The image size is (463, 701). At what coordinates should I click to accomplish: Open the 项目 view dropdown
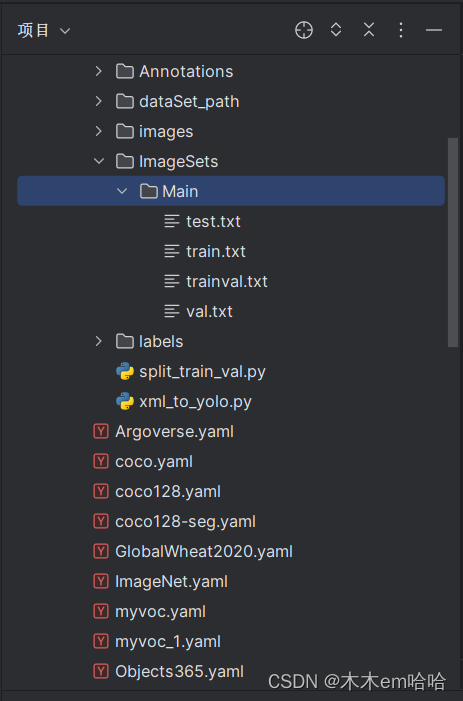(44, 30)
